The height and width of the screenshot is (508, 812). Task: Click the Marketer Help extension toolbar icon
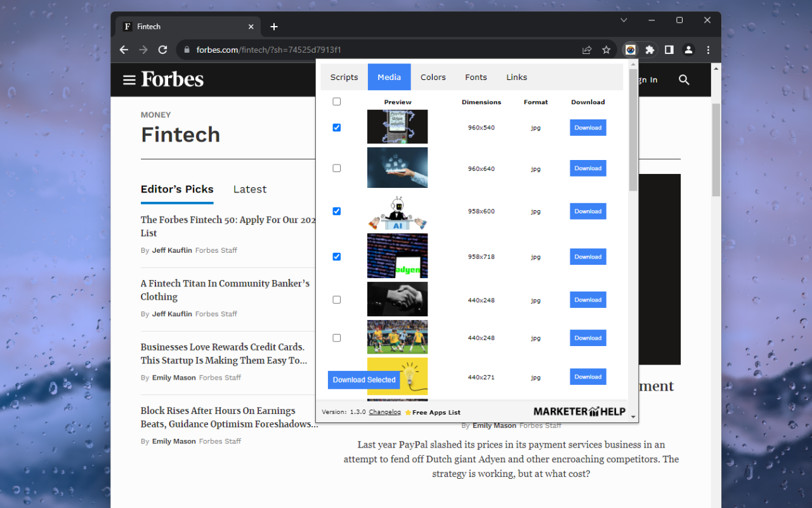(x=631, y=50)
